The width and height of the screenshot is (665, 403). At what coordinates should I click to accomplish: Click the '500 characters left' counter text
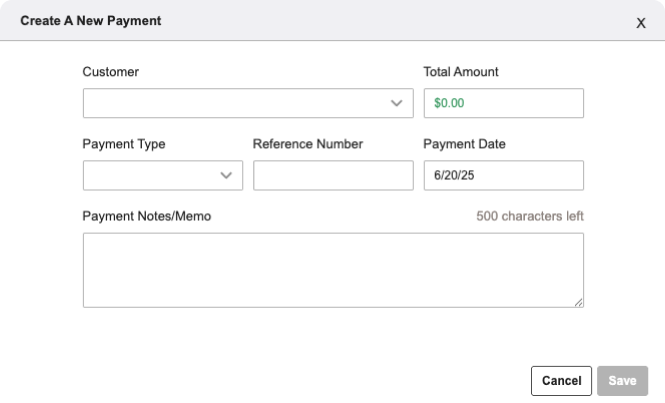530,216
